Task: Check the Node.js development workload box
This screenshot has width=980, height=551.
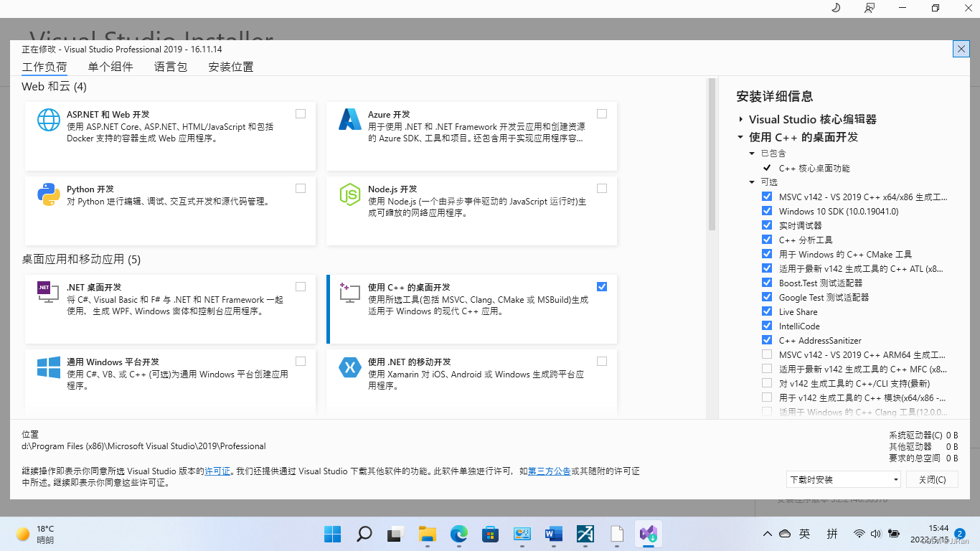Action: [x=602, y=188]
